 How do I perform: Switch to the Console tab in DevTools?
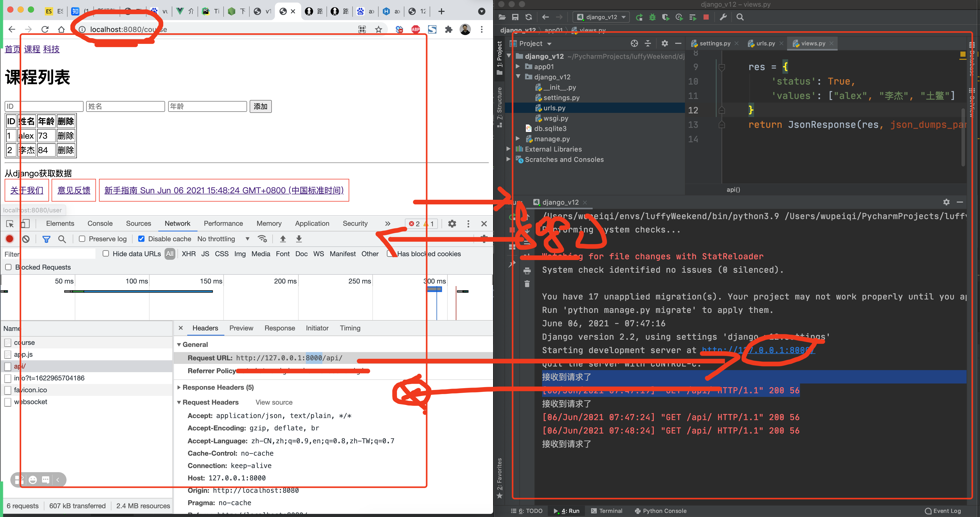click(x=100, y=223)
